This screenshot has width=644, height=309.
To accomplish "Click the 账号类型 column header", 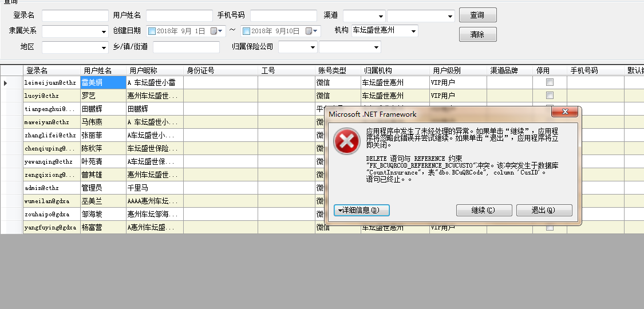I will click(338, 70).
